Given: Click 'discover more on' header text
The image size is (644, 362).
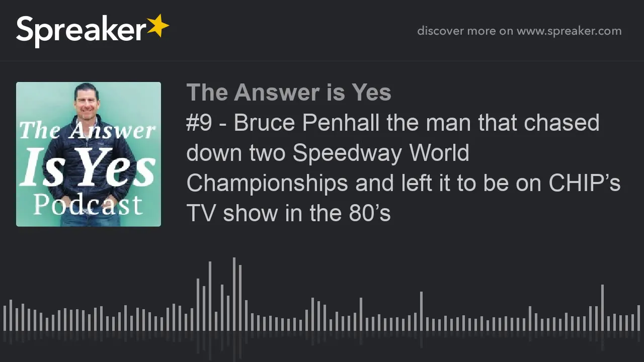Looking at the screenshot, I should click(x=464, y=31).
